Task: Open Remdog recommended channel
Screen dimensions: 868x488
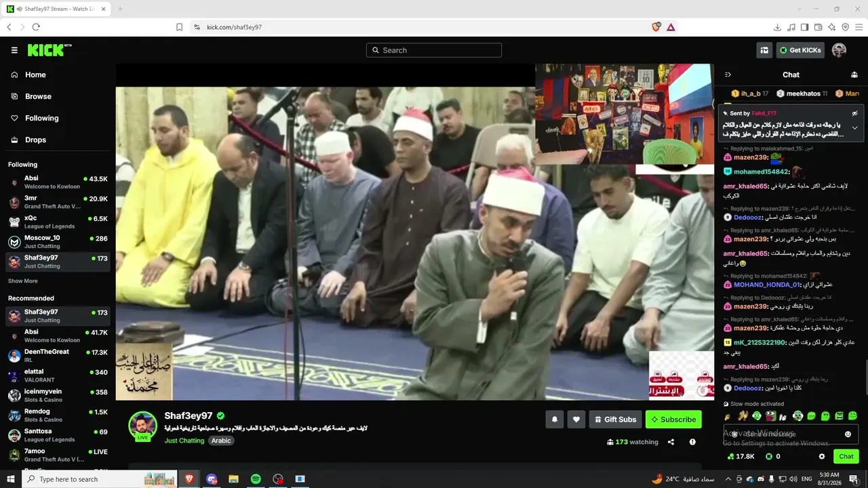Action: [x=58, y=415]
